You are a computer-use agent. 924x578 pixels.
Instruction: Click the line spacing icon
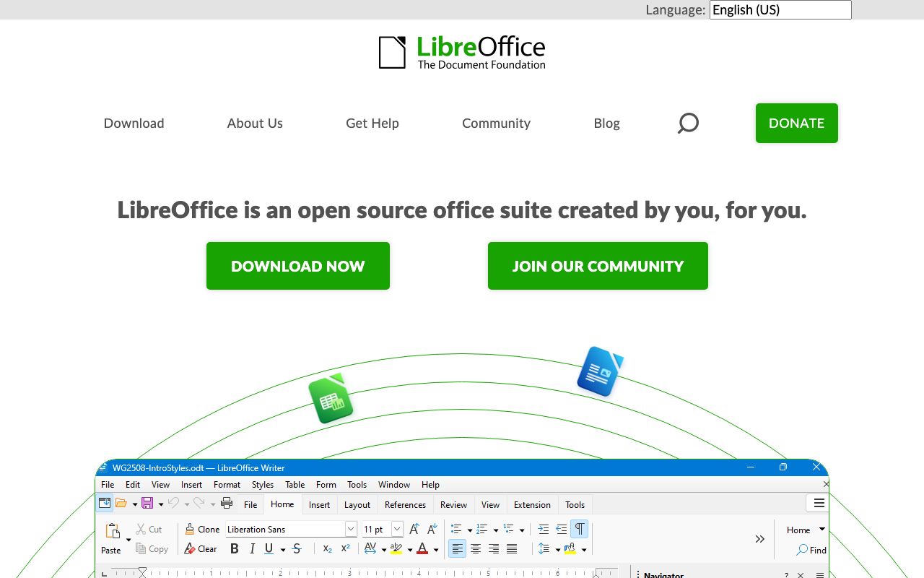[544, 549]
